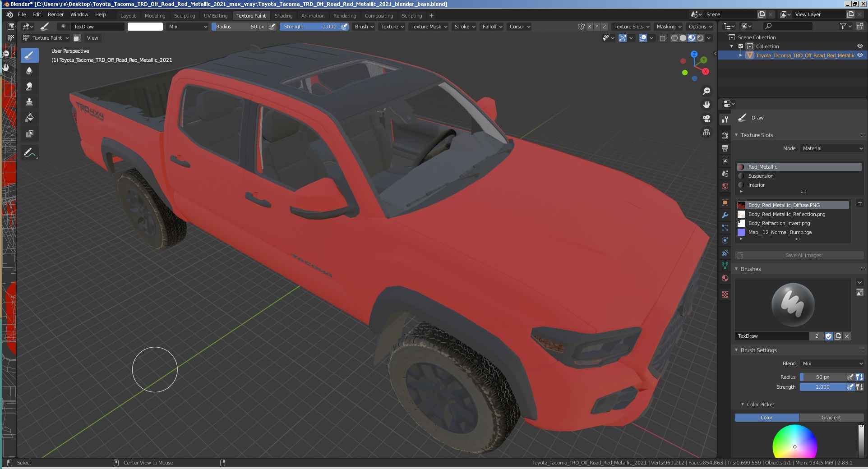The image size is (868, 469).
Task: Select the Color button in Color Picker
Action: coord(766,418)
